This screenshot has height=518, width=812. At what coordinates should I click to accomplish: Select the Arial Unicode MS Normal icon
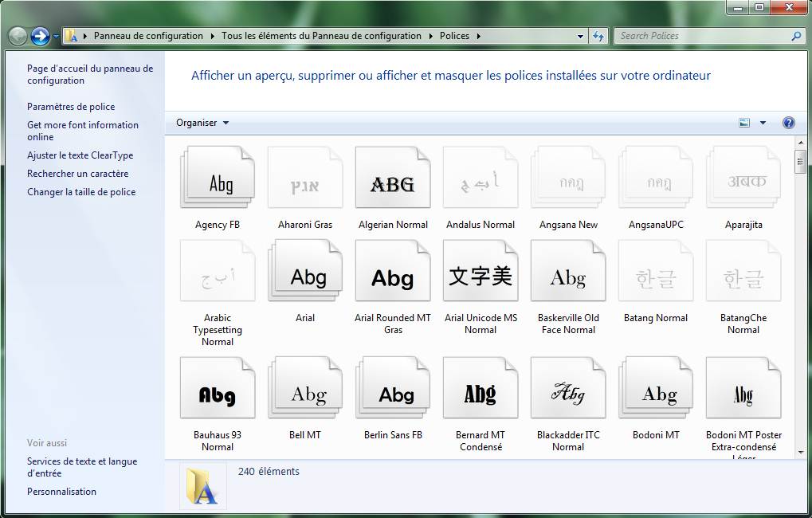coord(481,270)
